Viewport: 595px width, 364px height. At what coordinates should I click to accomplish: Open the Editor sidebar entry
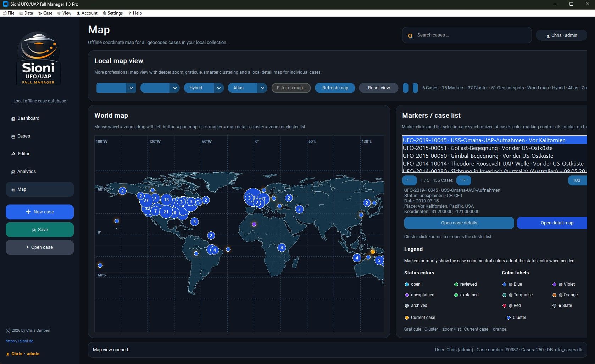(23, 154)
